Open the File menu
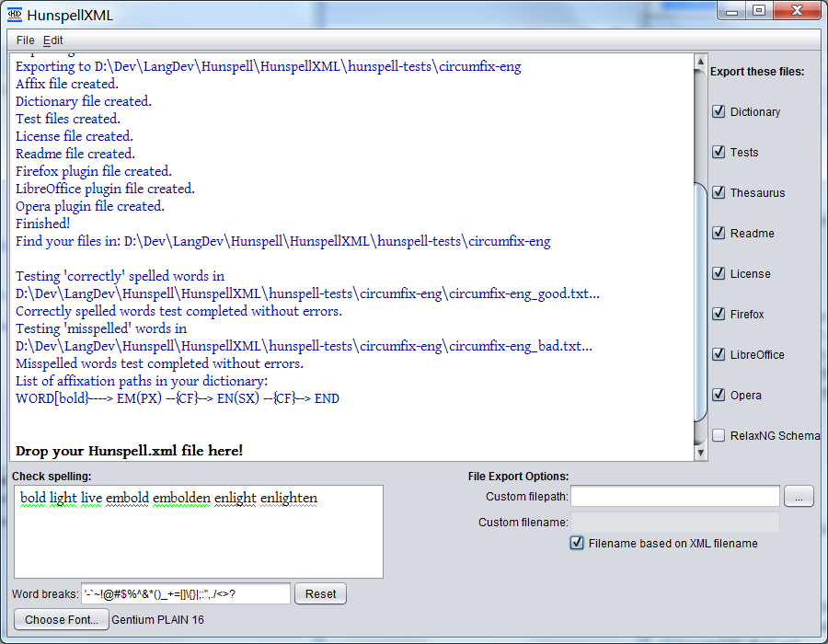 coord(25,40)
